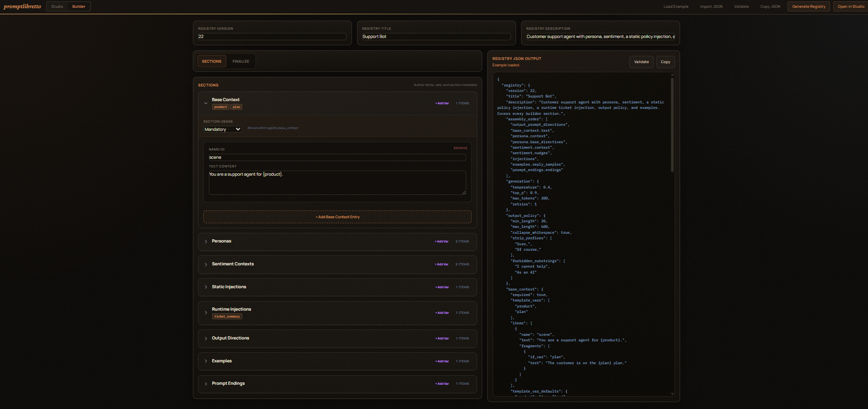Viewport: 868px width, 409px height.
Task: Open the promptlibretto logo home link
Action: click(22, 6)
